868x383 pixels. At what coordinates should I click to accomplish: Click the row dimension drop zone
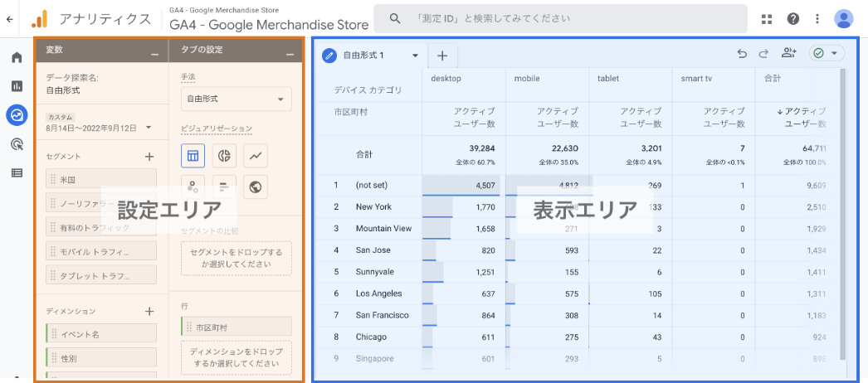[237, 357]
